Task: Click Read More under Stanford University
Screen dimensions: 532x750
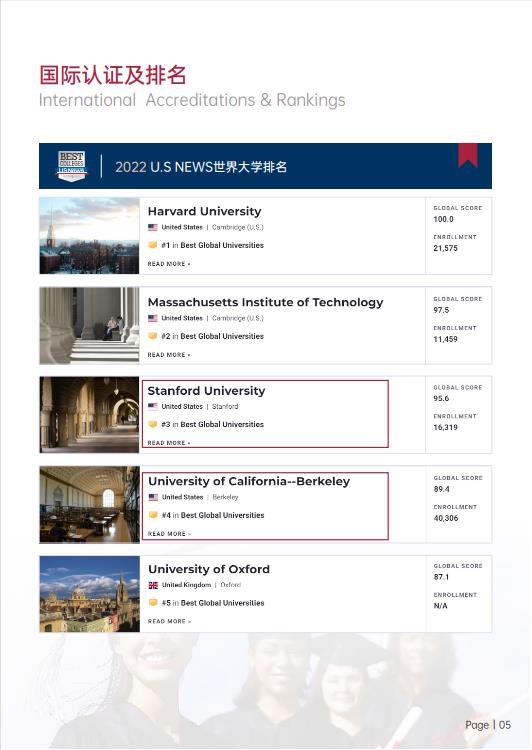Action: (169, 443)
